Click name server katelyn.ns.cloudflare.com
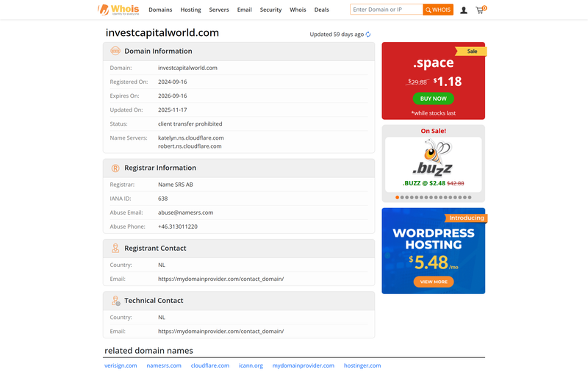Viewport: 588px width, 378px height. (x=191, y=138)
